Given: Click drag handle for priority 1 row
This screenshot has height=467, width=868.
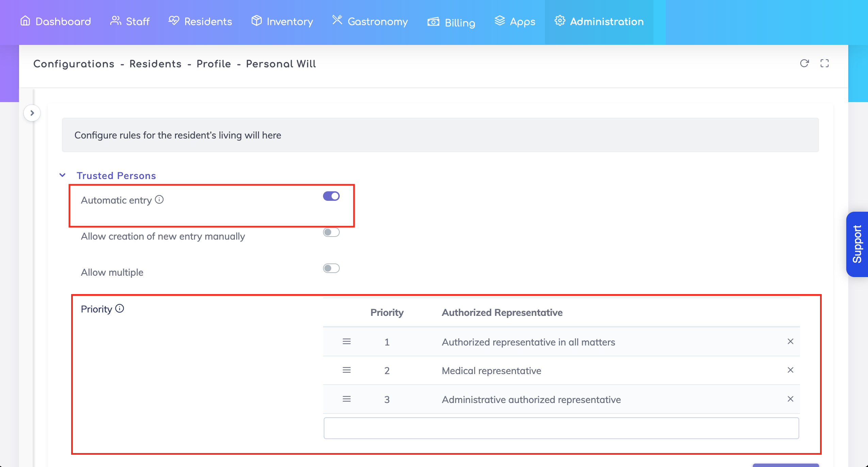Looking at the screenshot, I should [347, 341].
